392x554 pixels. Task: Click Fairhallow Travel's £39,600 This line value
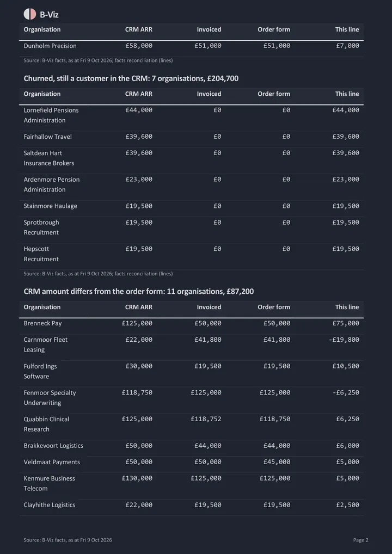point(346,137)
